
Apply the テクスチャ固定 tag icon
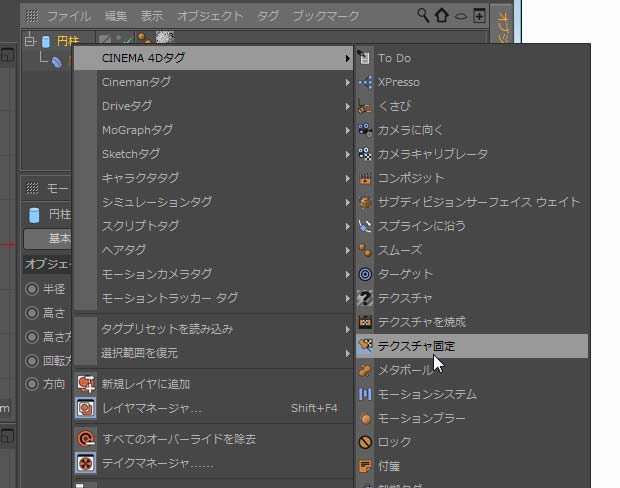point(365,346)
